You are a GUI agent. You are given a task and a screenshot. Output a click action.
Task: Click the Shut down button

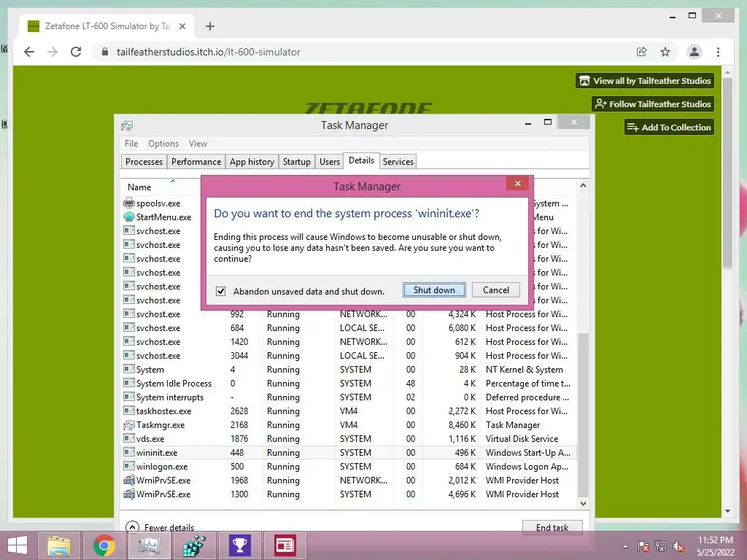pyautogui.click(x=434, y=290)
